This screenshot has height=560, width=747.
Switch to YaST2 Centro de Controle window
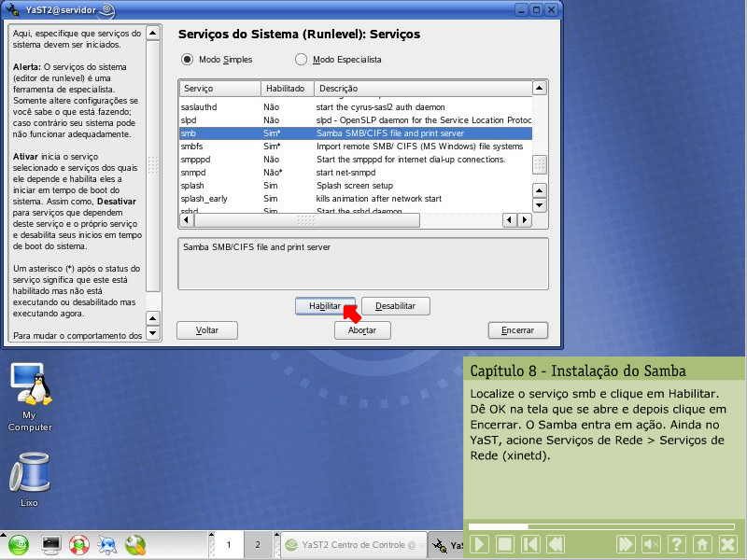[350, 545]
